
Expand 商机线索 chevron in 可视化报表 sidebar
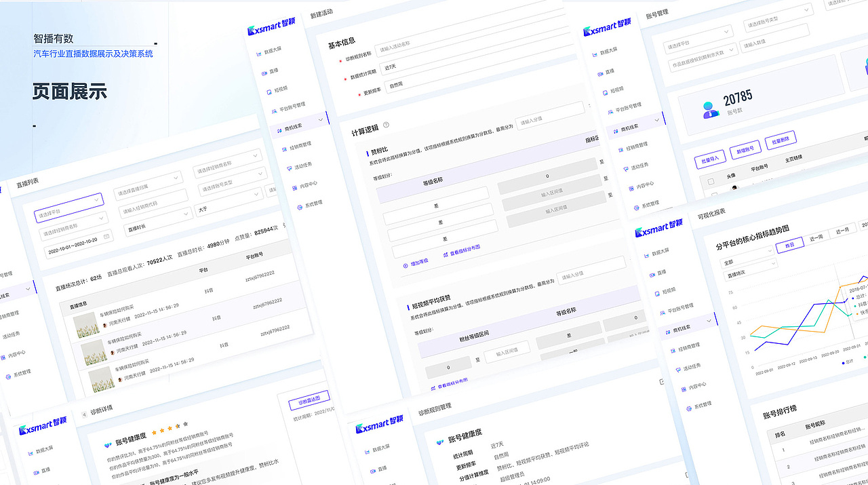click(709, 320)
